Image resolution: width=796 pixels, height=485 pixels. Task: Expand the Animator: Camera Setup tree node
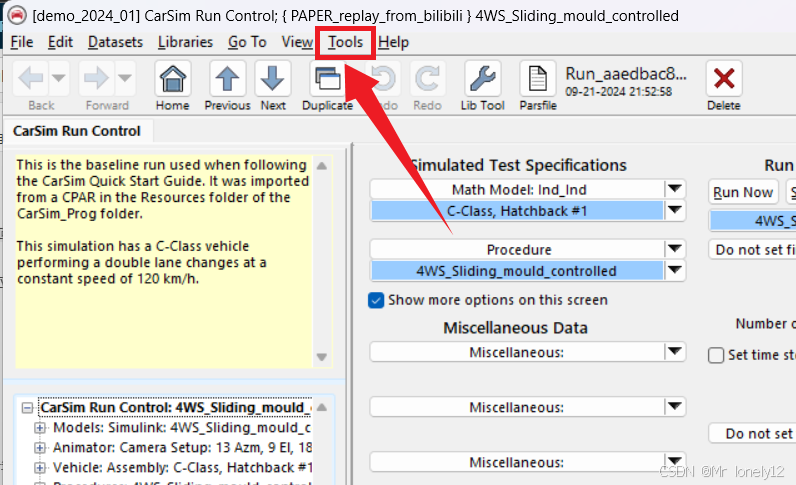click(x=40, y=448)
